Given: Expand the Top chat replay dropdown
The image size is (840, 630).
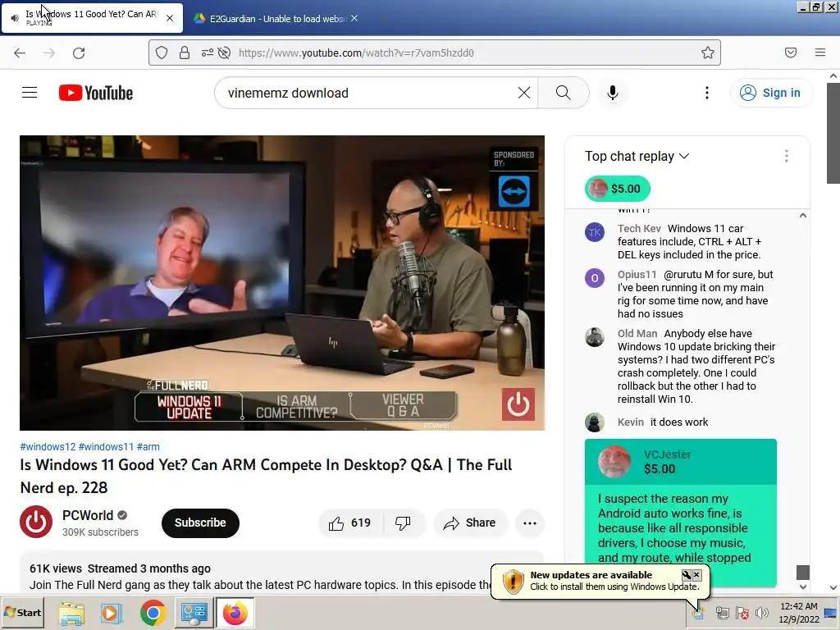Looking at the screenshot, I should coord(637,156).
